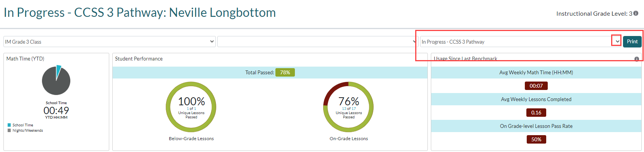Click the teal School Time legend square

click(x=9, y=125)
